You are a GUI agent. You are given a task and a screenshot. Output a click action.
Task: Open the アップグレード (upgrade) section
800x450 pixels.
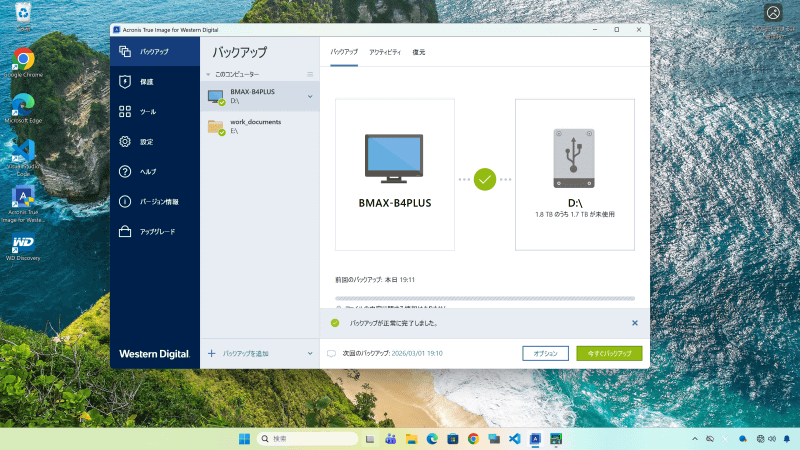155,232
